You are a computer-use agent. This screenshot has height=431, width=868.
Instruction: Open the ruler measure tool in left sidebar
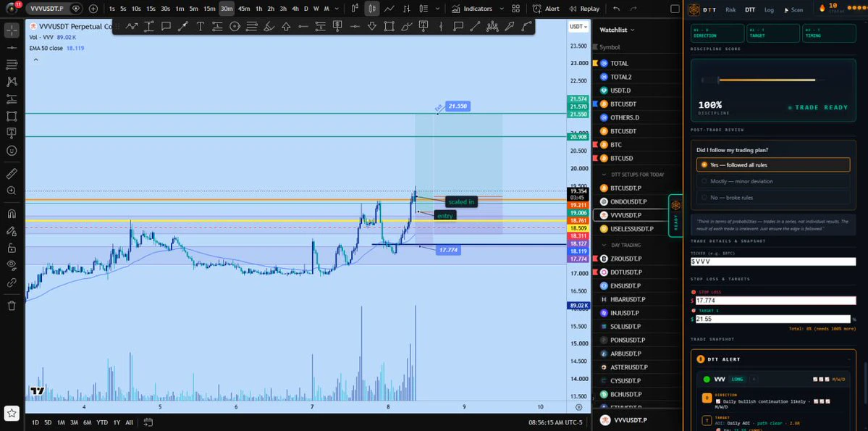pos(12,174)
